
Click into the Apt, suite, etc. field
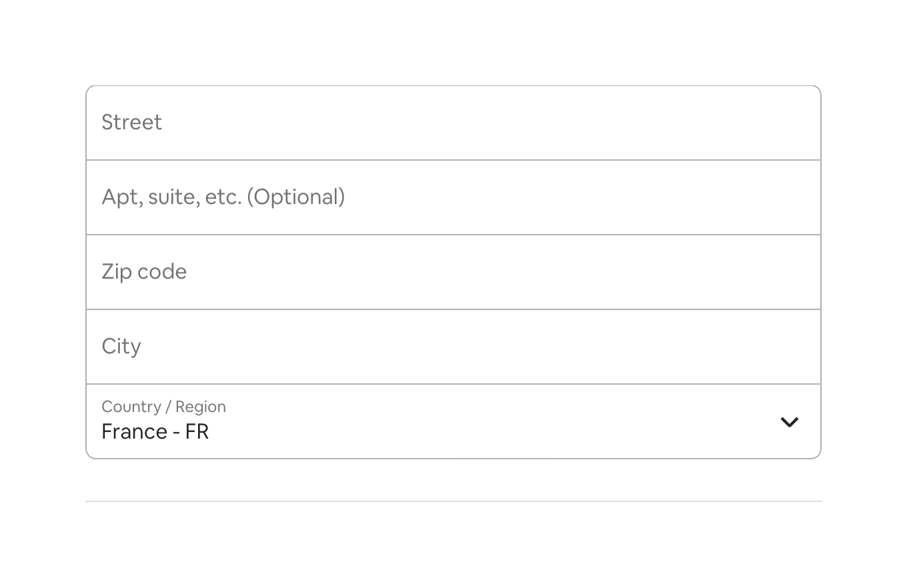(x=453, y=197)
